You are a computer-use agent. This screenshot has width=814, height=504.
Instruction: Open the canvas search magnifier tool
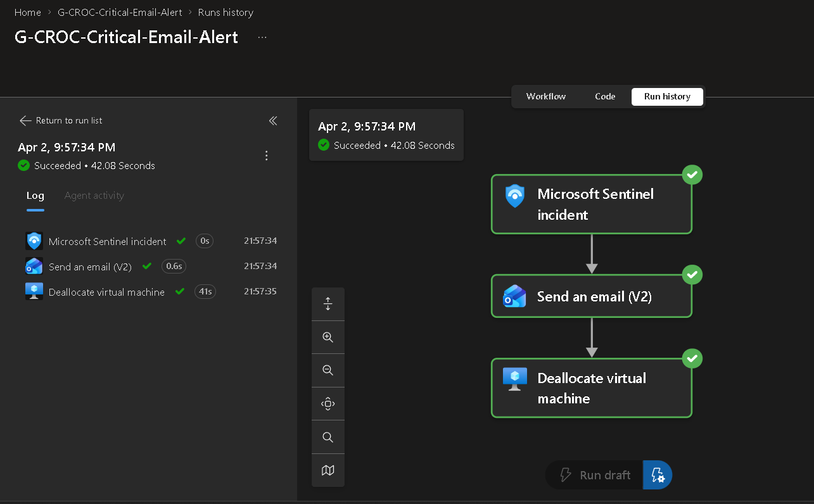[328, 437]
